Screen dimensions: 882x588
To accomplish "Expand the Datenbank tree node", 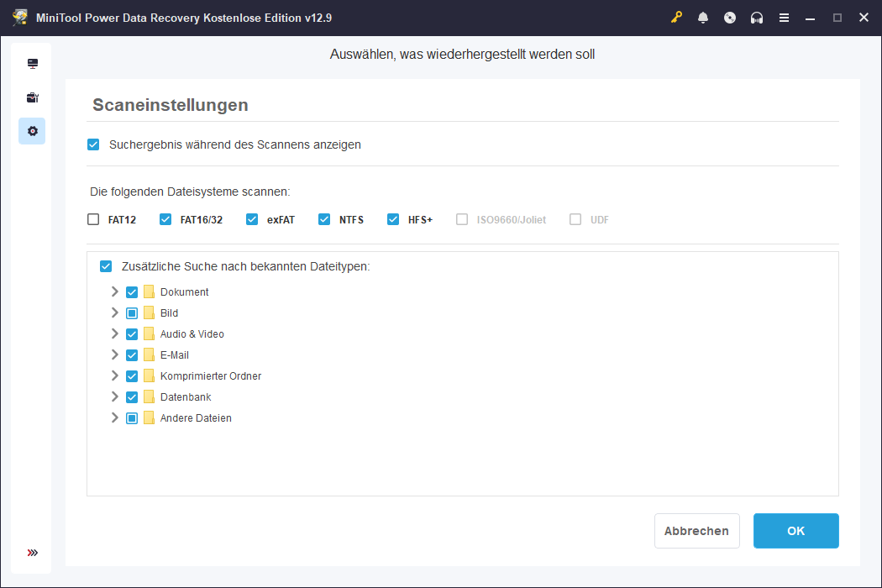I will 115,396.
